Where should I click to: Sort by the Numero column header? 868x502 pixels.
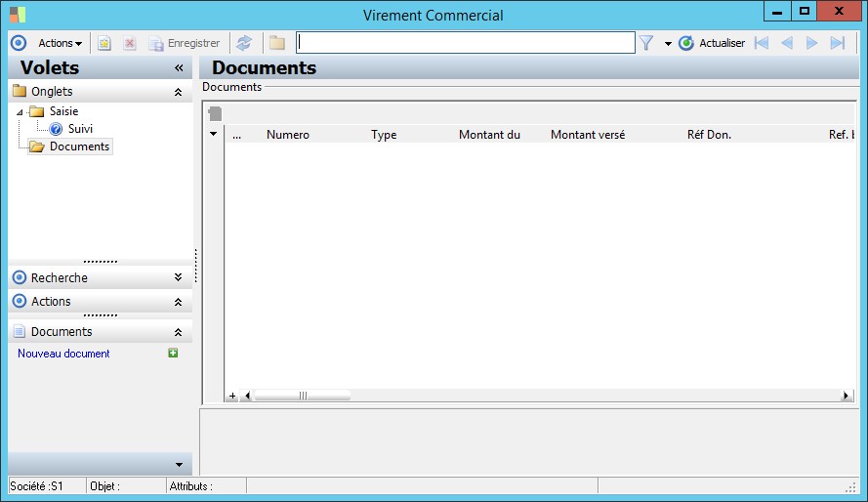[x=288, y=135]
